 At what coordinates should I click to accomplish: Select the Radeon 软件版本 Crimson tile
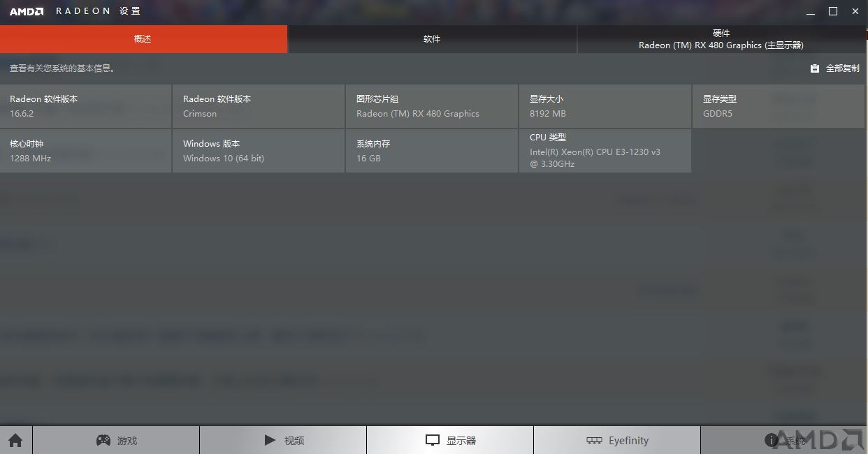point(259,106)
